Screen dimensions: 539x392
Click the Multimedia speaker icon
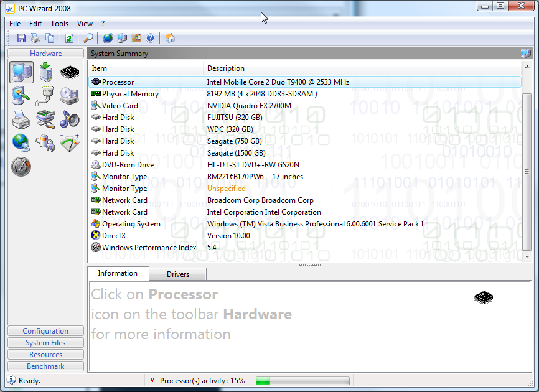click(x=70, y=119)
